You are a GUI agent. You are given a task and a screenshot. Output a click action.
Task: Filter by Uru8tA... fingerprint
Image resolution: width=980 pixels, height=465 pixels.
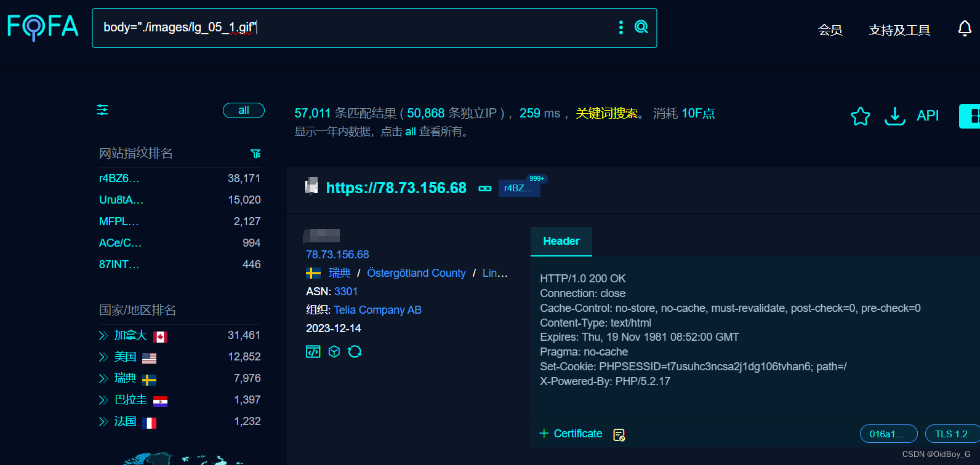(x=121, y=200)
